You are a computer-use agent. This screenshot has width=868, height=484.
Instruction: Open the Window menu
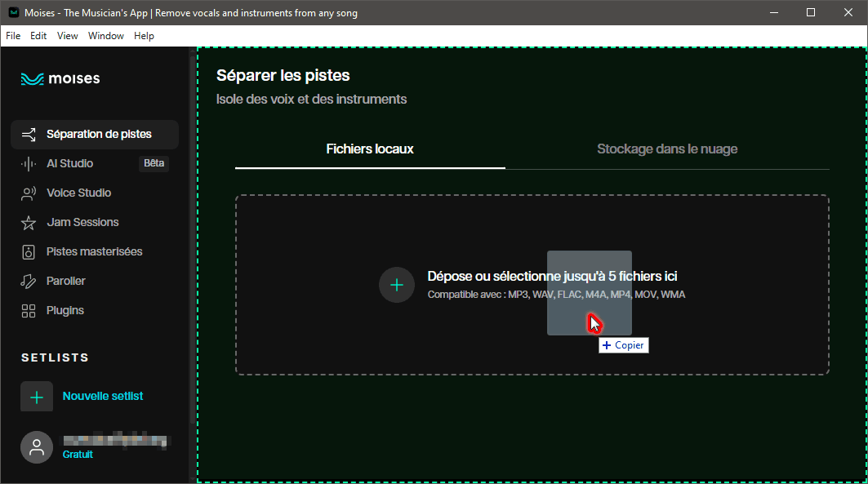point(105,36)
